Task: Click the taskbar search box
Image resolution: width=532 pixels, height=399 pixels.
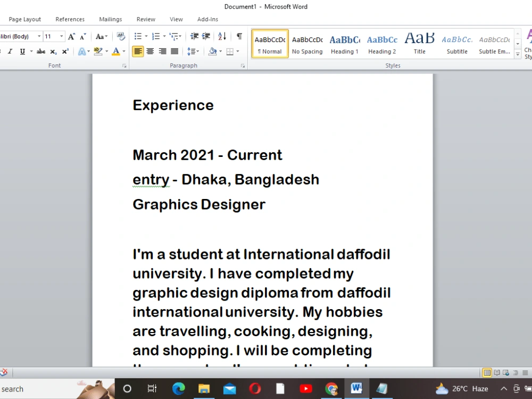Action: click(57, 389)
